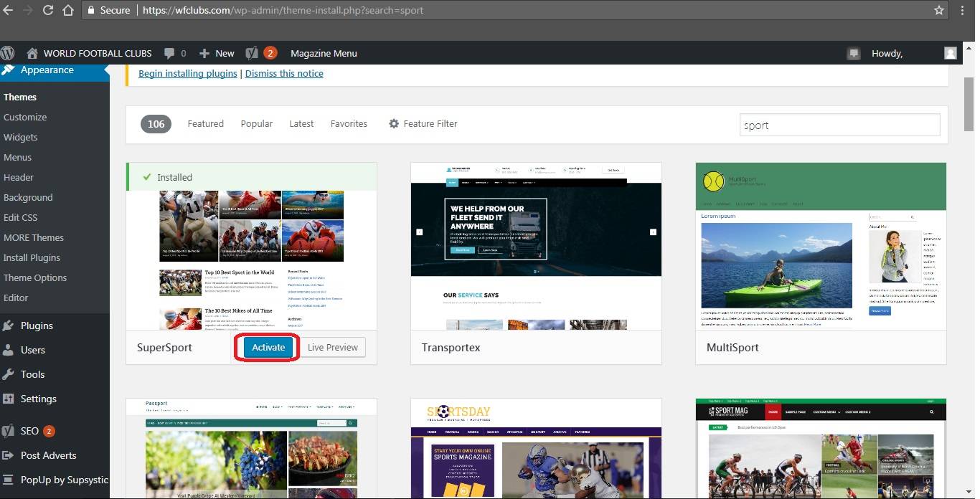Open the MORE Themes submenu item
Screen dimensions: 980x499
(34, 237)
